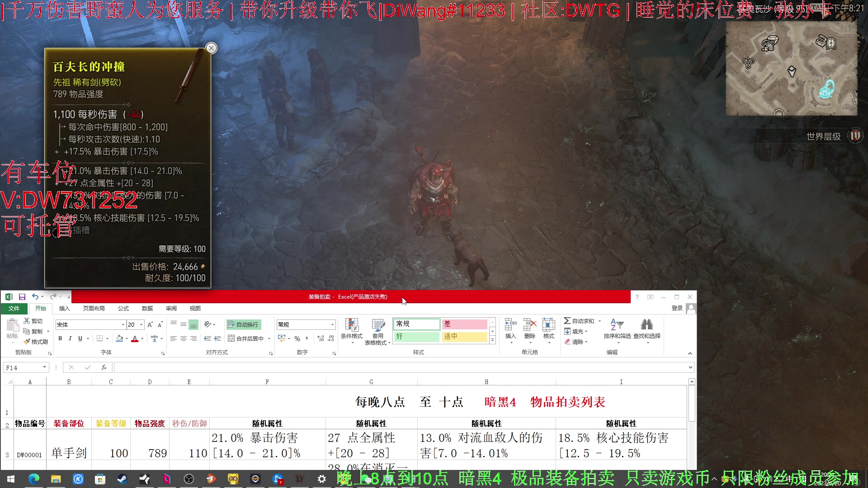Toggle middle vertical alignment

pyautogui.click(x=184, y=324)
